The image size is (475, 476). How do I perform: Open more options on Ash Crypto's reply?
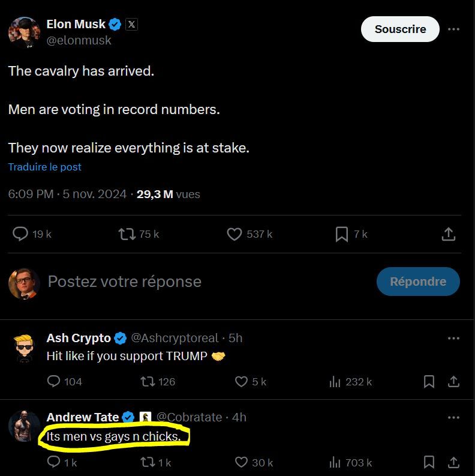coord(454,339)
